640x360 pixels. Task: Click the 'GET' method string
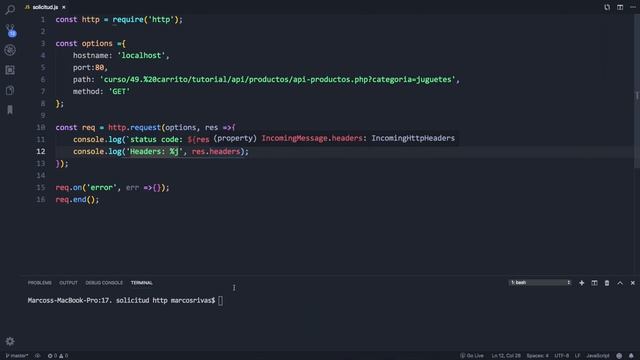pos(119,91)
